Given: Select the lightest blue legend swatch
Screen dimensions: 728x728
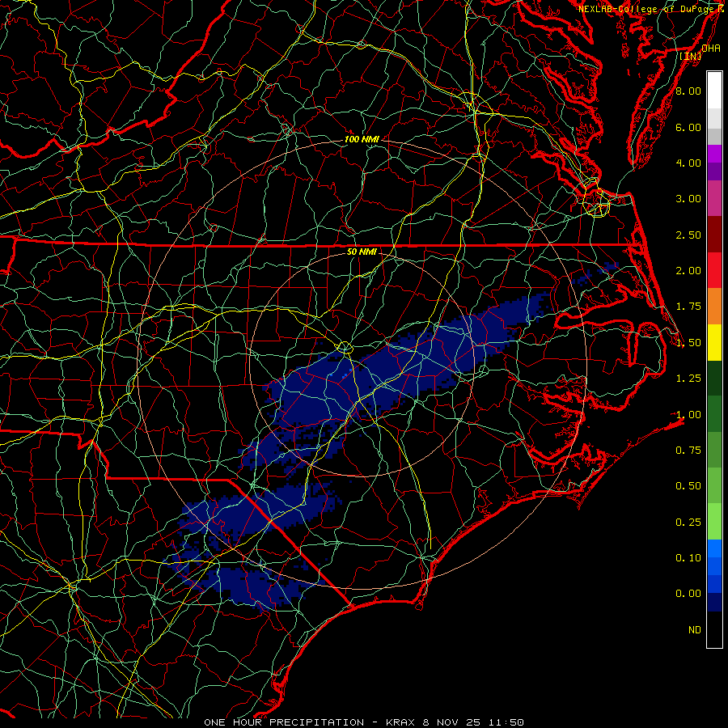Looking at the screenshot, I should pos(714,548).
